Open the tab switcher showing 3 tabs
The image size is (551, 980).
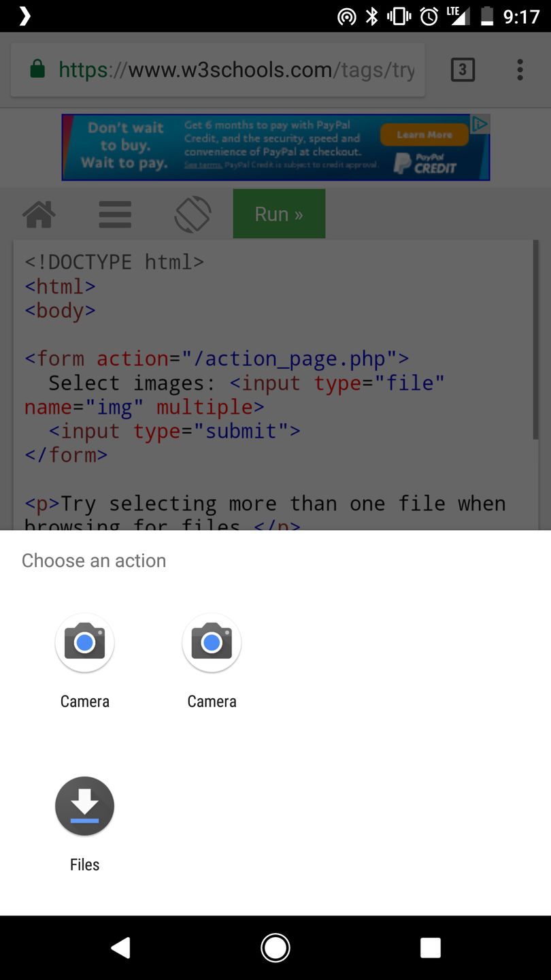click(463, 69)
